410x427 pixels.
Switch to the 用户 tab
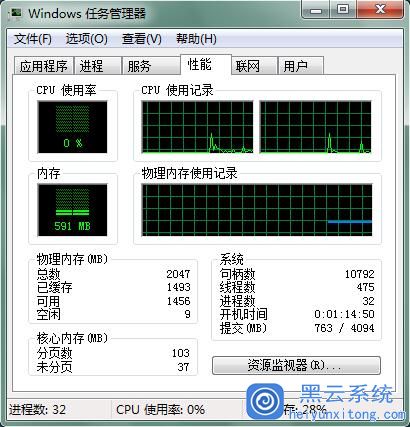point(300,66)
